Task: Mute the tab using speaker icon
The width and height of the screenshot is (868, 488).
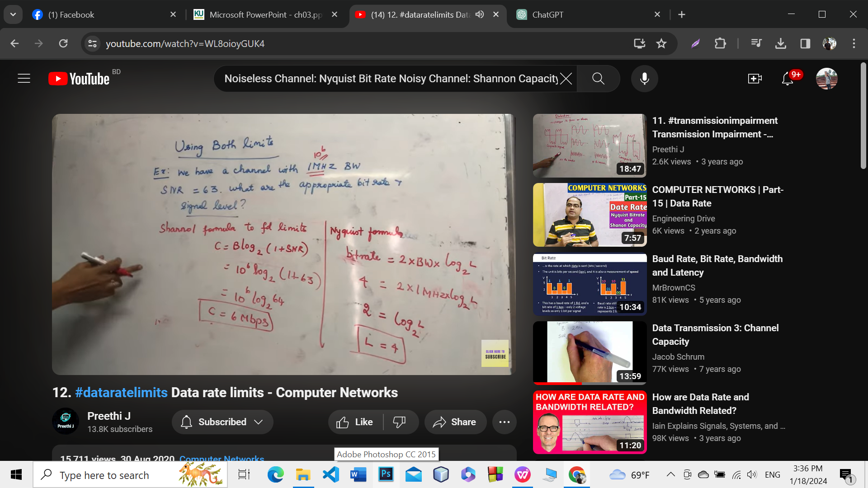Action: (x=480, y=14)
